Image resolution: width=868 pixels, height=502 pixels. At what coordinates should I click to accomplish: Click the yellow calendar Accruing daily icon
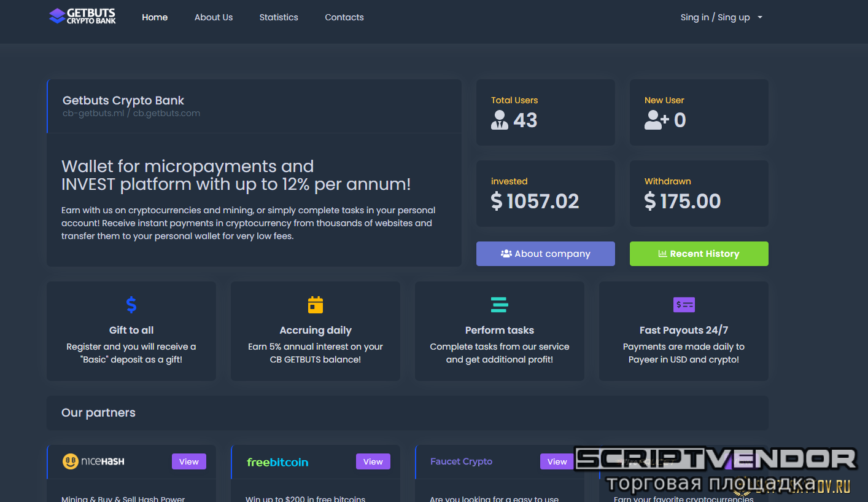(x=316, y=305)
